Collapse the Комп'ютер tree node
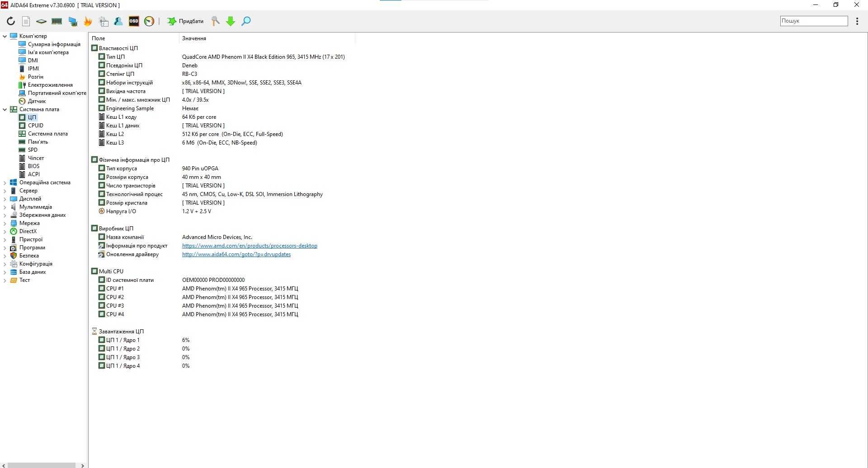 (5, 36)
